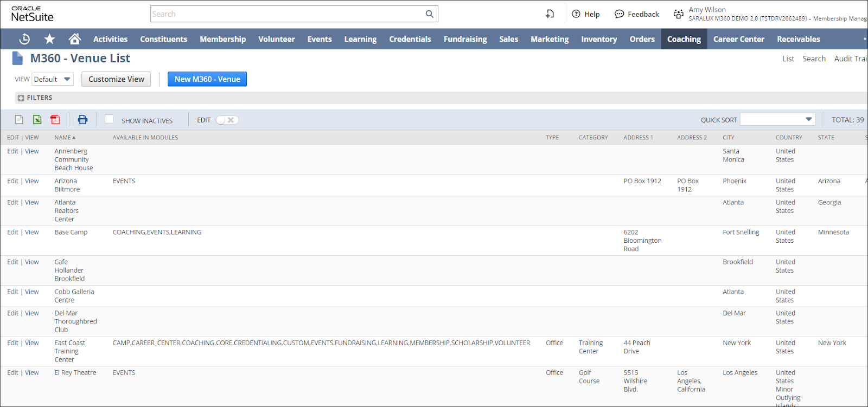Screen dimensions: 868x407
Task: Export list to Excel icon
Action: pyautogui.click(x=37, y=120)
